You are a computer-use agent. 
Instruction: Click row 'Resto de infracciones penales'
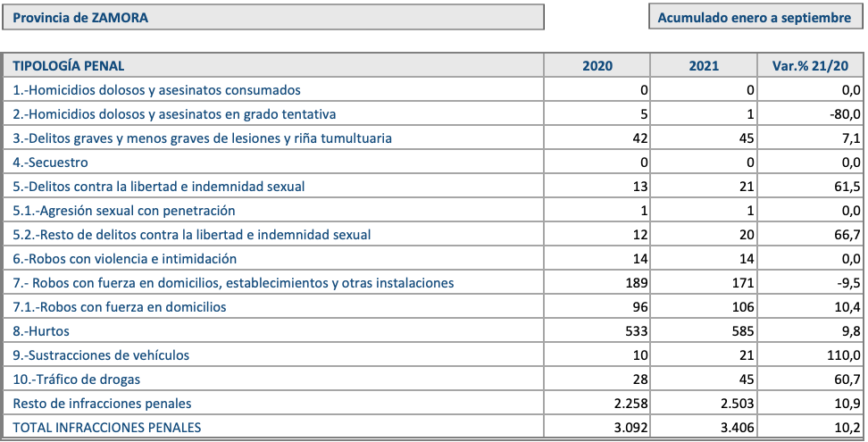click(x=433, y=404)
